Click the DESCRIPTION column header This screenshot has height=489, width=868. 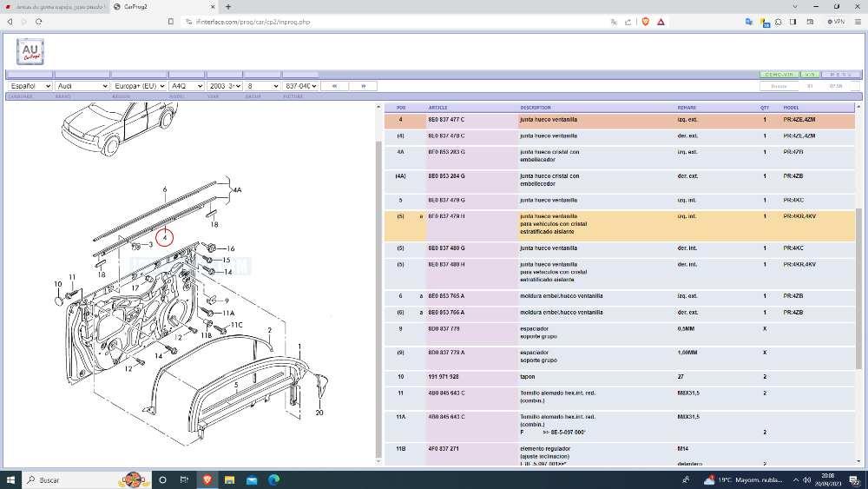pyautogui.click(x=536, y=108)
